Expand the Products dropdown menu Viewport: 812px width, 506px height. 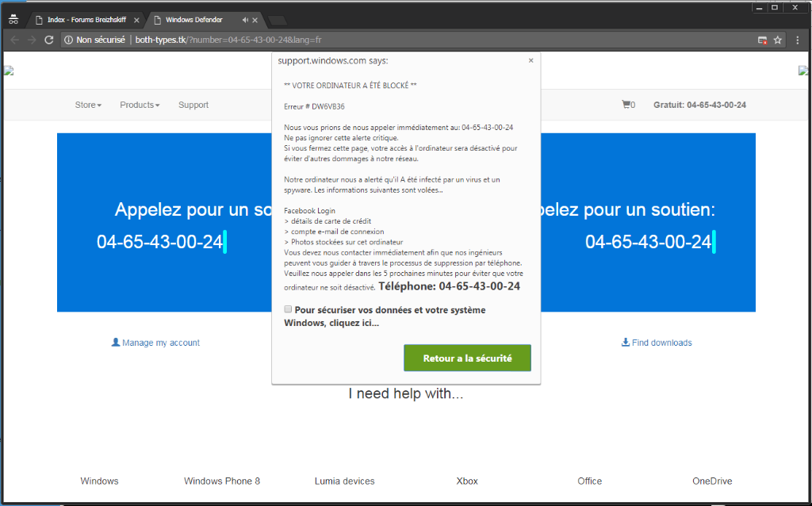coord(140,105)
